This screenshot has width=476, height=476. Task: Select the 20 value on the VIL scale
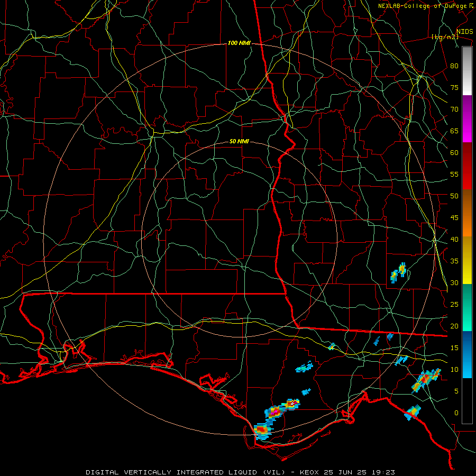454,326
